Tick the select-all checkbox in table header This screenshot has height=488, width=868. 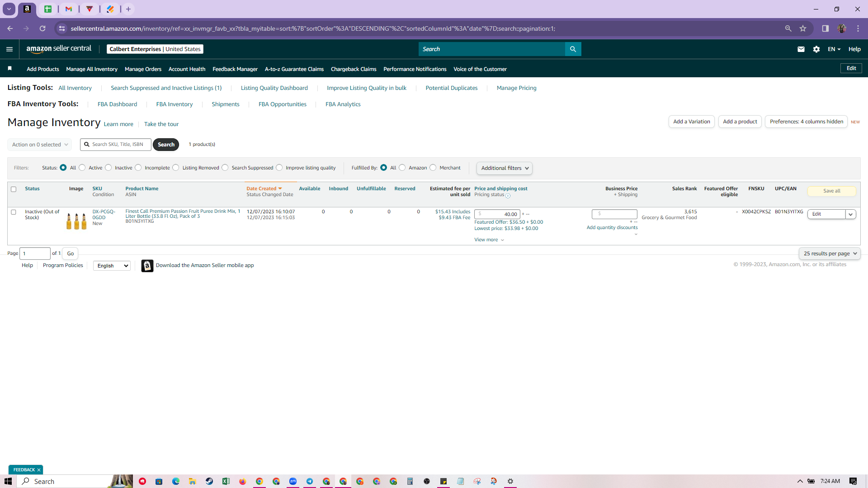coord(14,189)
